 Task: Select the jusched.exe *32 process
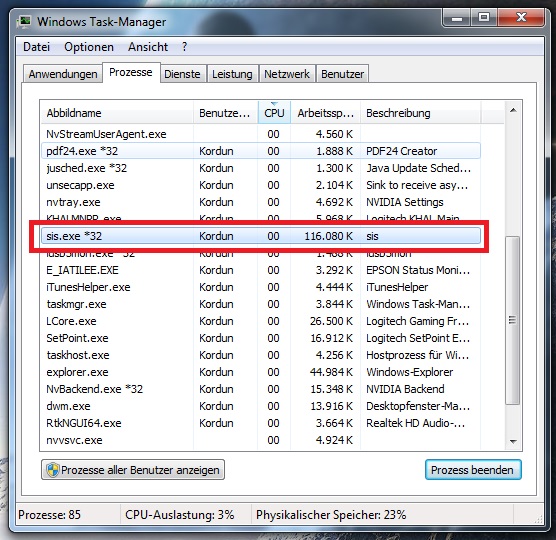point(261,168)
